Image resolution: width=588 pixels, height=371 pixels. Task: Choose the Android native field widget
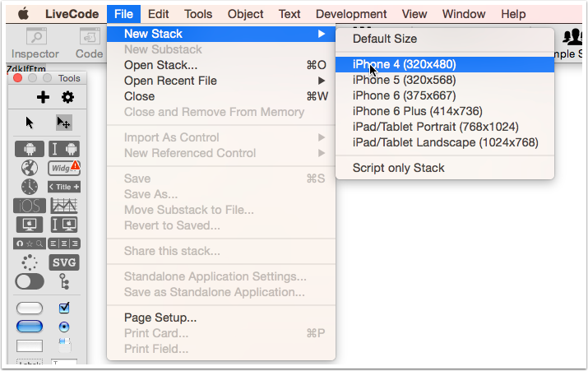point(64,149)
